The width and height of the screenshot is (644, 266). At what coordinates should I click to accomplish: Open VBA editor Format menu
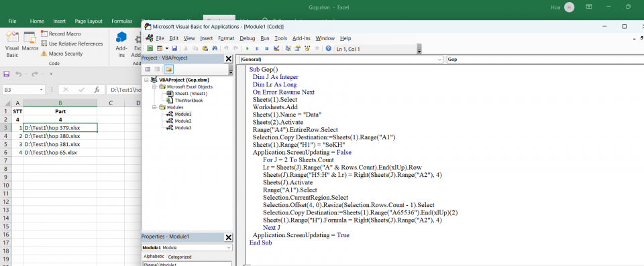click(226, 38)
